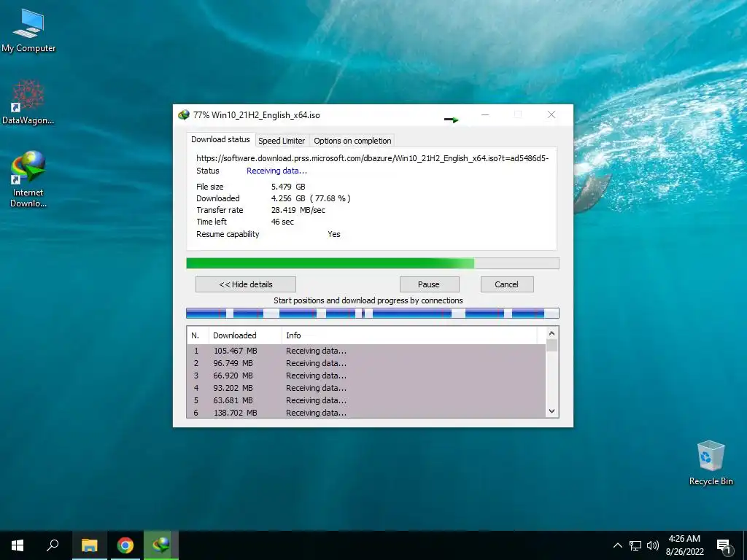Open taskbar search magnifier

pyautogui.click(x=53, y=545)
